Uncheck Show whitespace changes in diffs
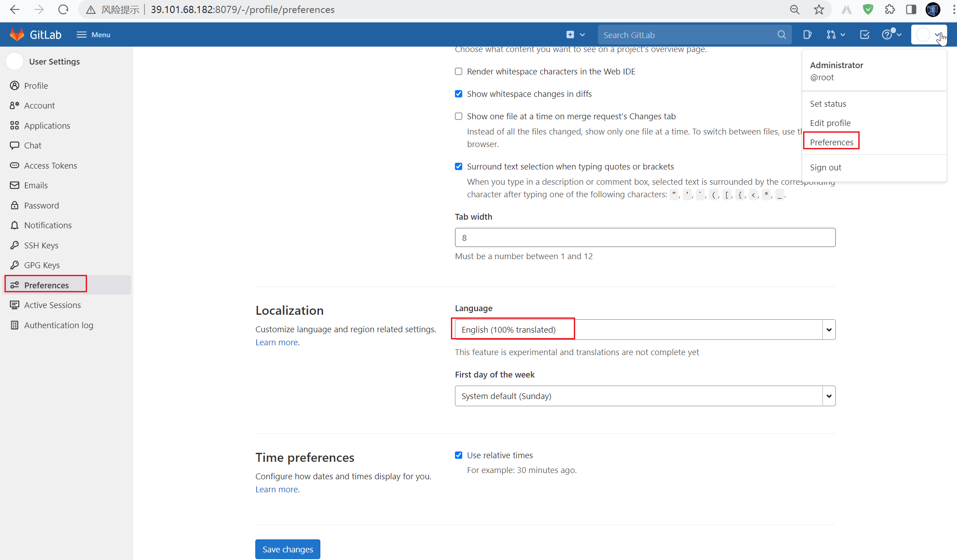 click(459, 94)
